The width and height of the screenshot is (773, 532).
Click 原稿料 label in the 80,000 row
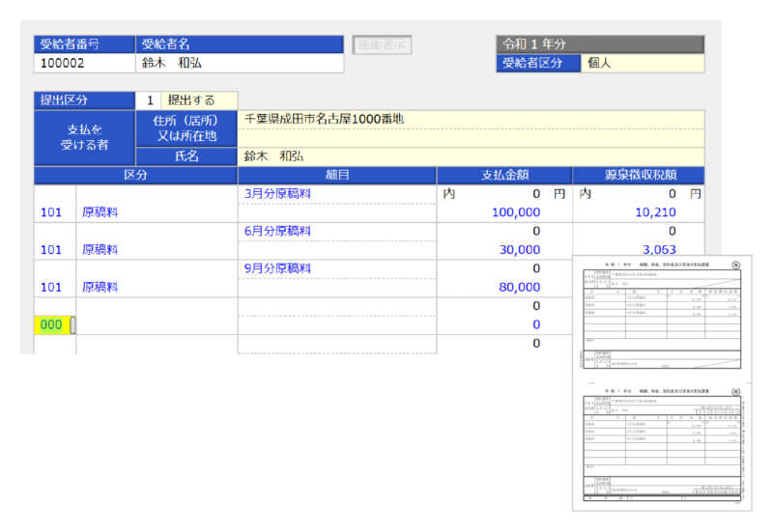coord(100,288)
